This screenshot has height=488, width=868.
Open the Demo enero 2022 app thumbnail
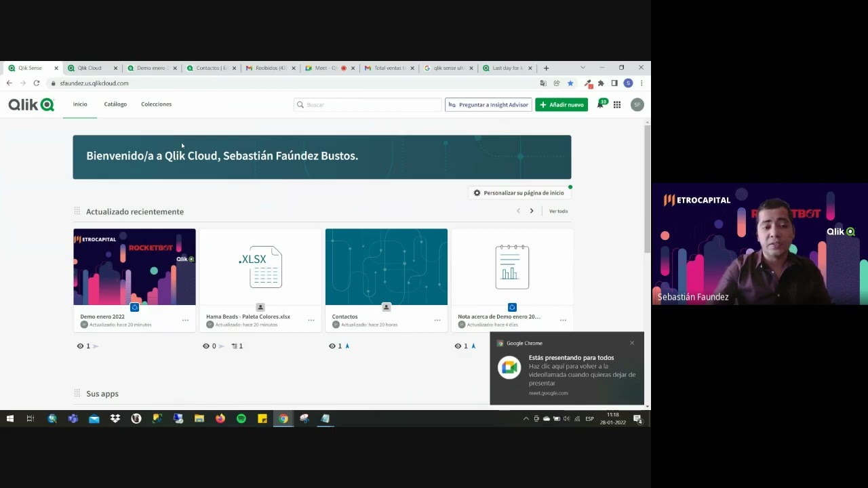tap(134, 267)
